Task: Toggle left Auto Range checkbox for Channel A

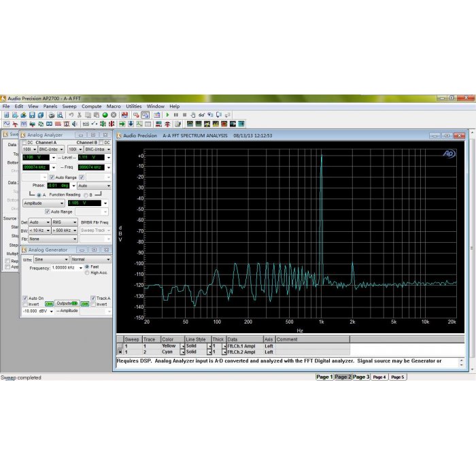Action: point(52,177)
